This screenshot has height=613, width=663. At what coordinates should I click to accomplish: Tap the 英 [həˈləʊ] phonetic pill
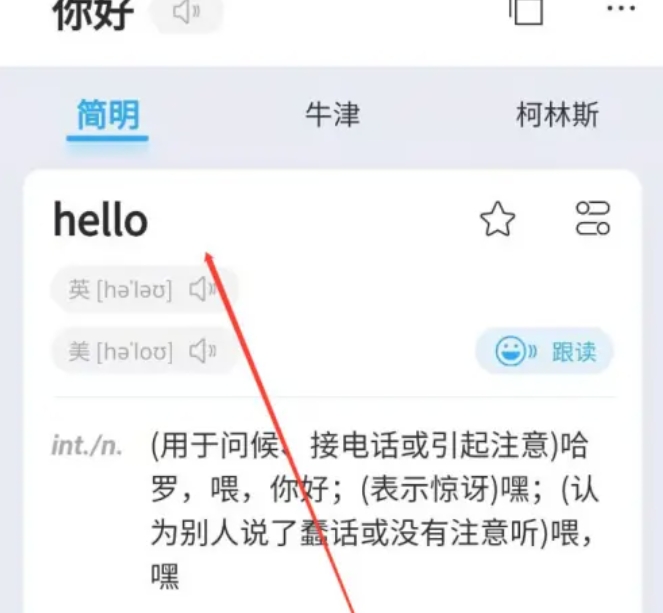click(144, 290)
